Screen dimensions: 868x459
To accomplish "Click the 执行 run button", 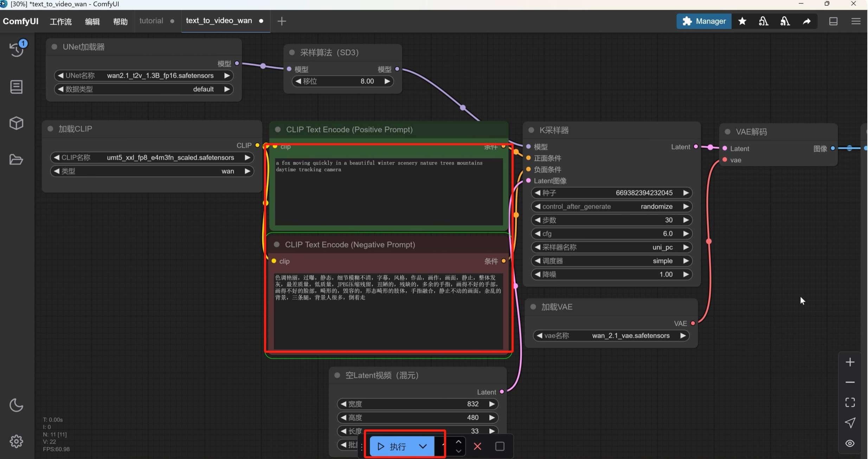I will point(391,447).
